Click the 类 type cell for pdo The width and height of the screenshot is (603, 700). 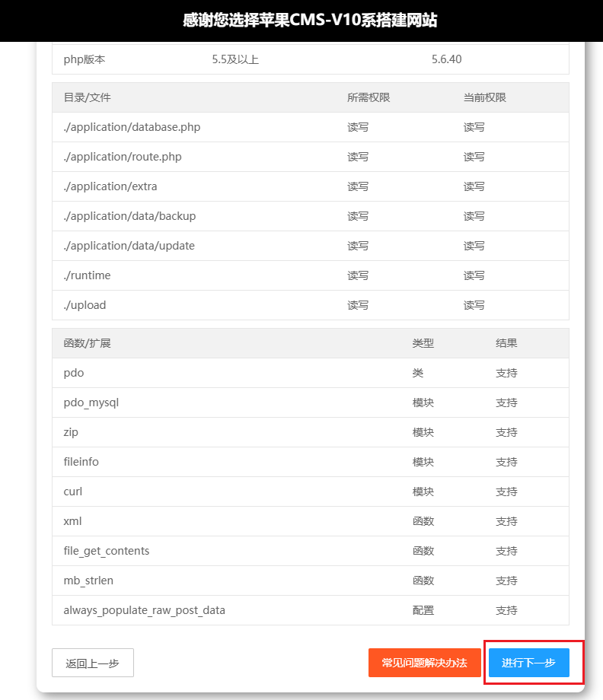[418, 373]
